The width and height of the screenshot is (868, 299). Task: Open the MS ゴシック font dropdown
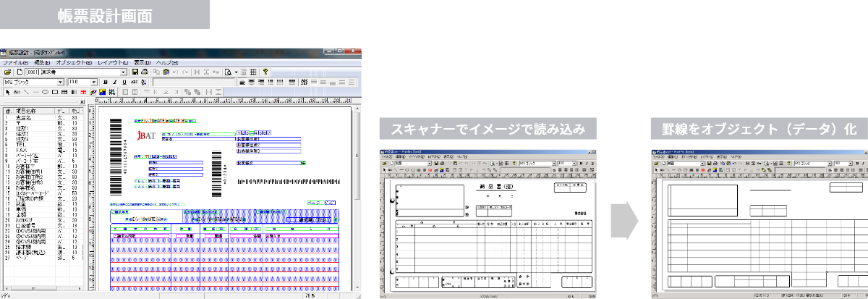coord(61,83)
